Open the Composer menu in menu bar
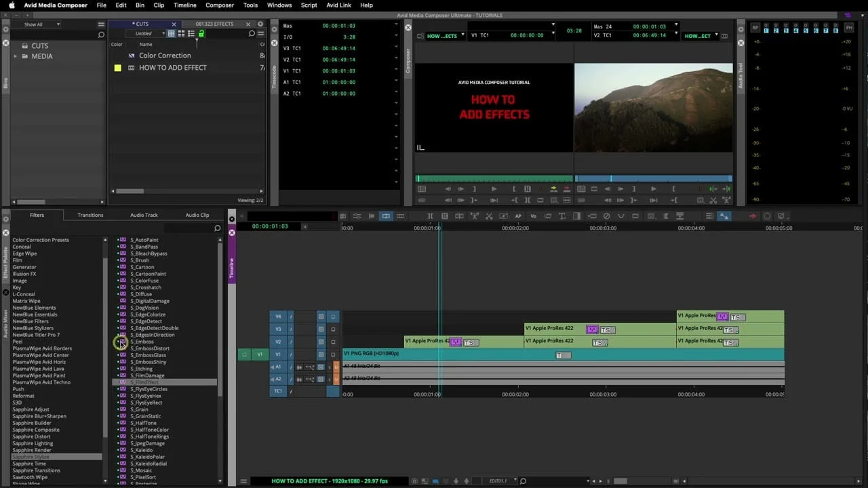Image resolution: width=868 pixels, height=488 pixels. click(x=220, y=5)
